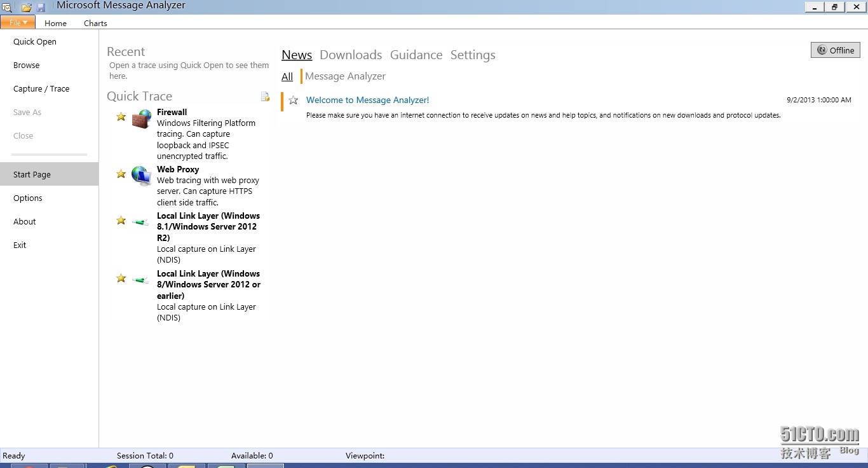
Task: Click Session Total: 0 in status bar
Action: click(x=145, y=455)
